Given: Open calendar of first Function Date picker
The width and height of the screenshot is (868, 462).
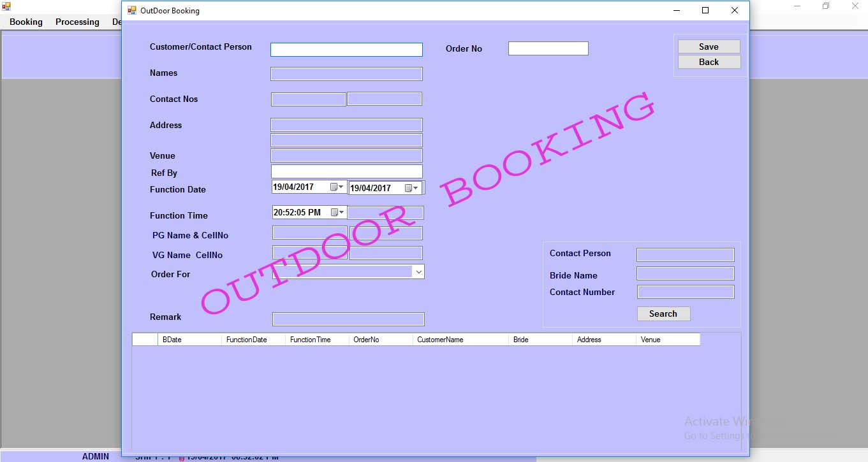Looking at the screenshot, I should [337, 187].
